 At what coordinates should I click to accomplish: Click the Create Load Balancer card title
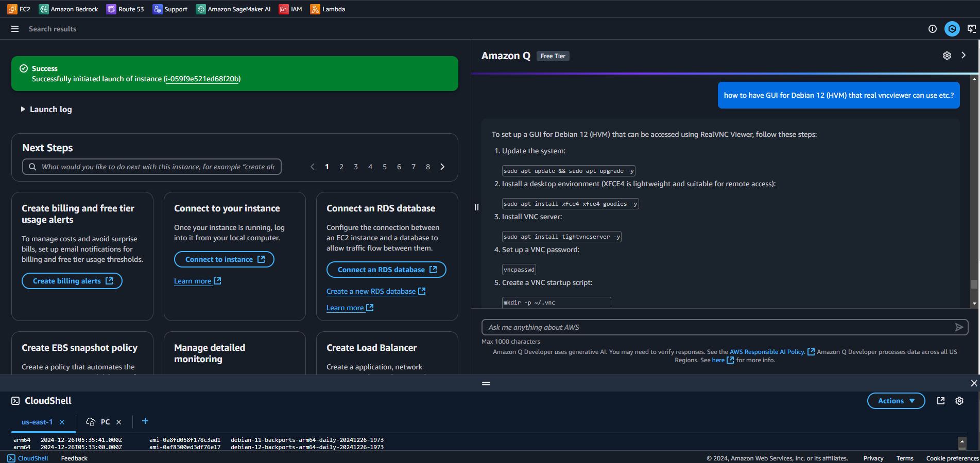[372, 348]
